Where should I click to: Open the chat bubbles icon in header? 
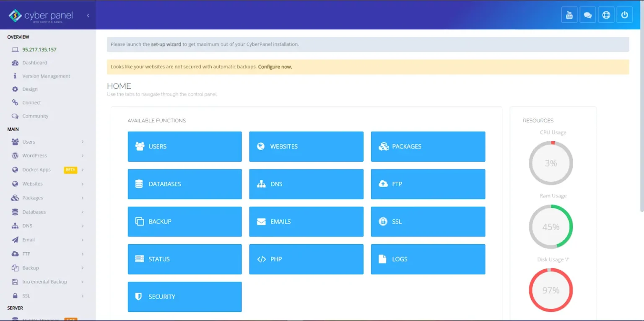pos(588,15)
